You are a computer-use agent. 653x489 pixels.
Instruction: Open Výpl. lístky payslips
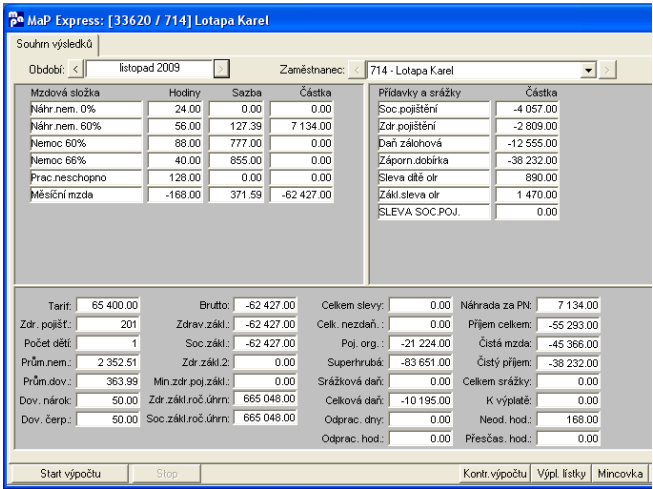tap(561, 474)
